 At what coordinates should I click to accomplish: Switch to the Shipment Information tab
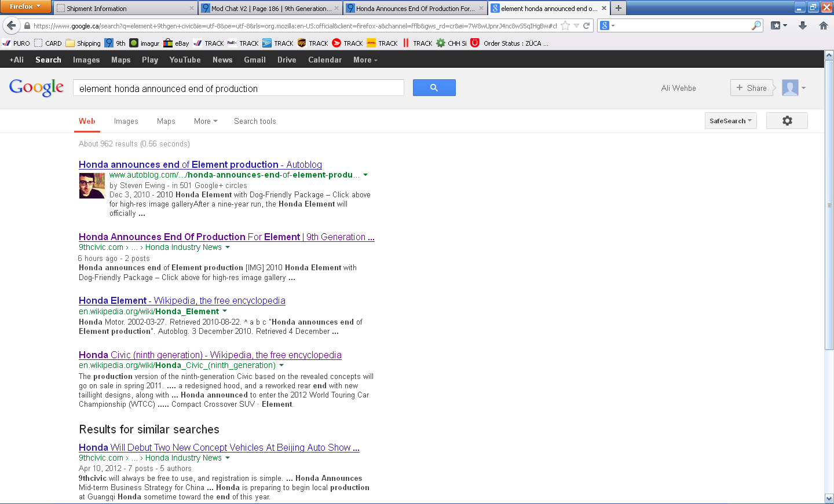pyautogui.click(x=125, y=8)
